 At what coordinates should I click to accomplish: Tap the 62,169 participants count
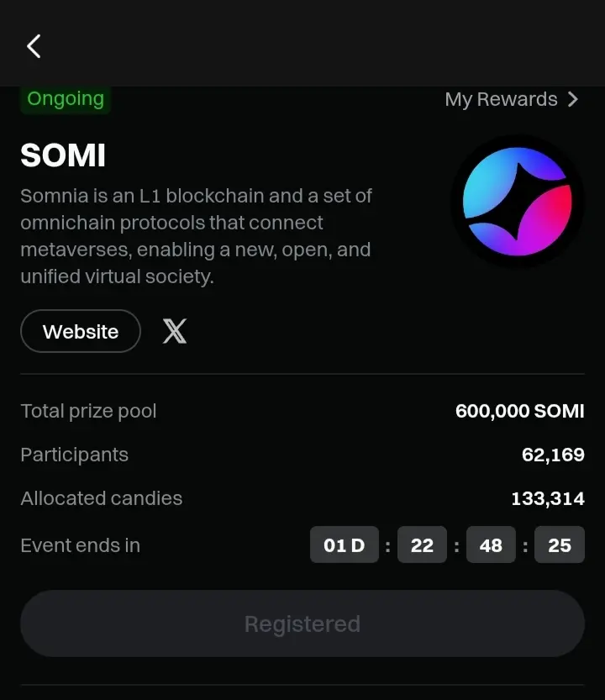(553, 455)
